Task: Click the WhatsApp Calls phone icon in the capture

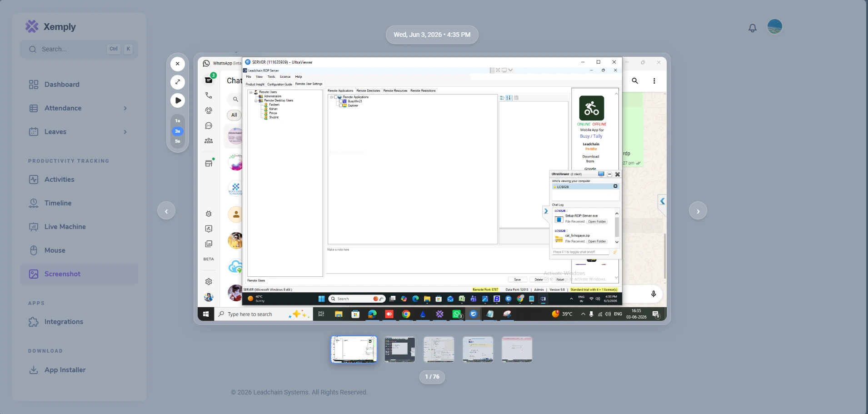Action: (x=209, y=95)
